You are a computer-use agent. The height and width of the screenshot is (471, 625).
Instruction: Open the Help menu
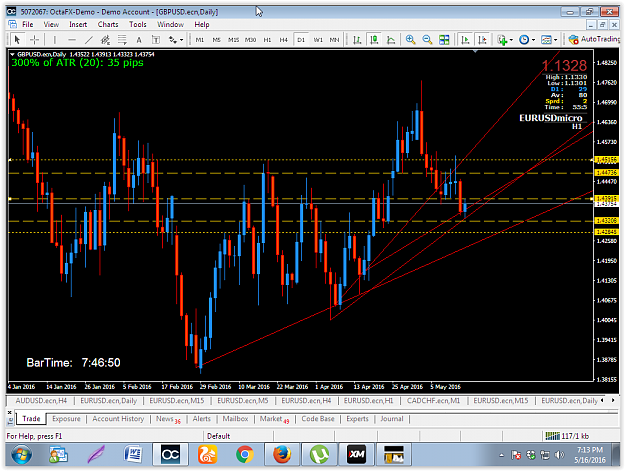click(202, 24)
